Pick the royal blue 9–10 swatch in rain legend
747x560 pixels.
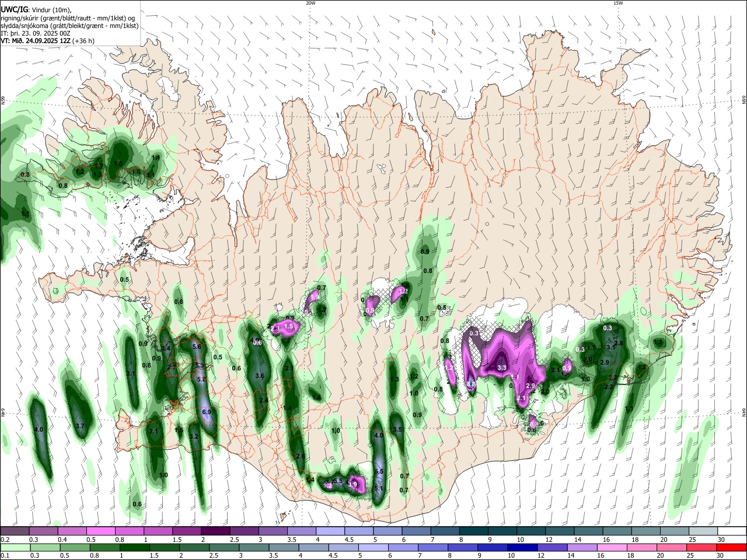493,548
